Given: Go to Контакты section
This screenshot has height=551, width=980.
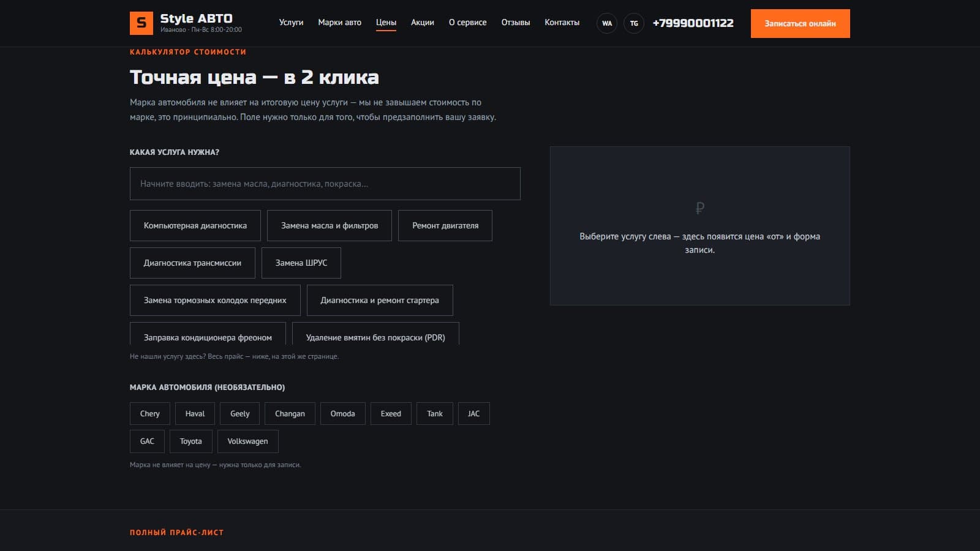Looking at the screenshot, I should [562, 23].
